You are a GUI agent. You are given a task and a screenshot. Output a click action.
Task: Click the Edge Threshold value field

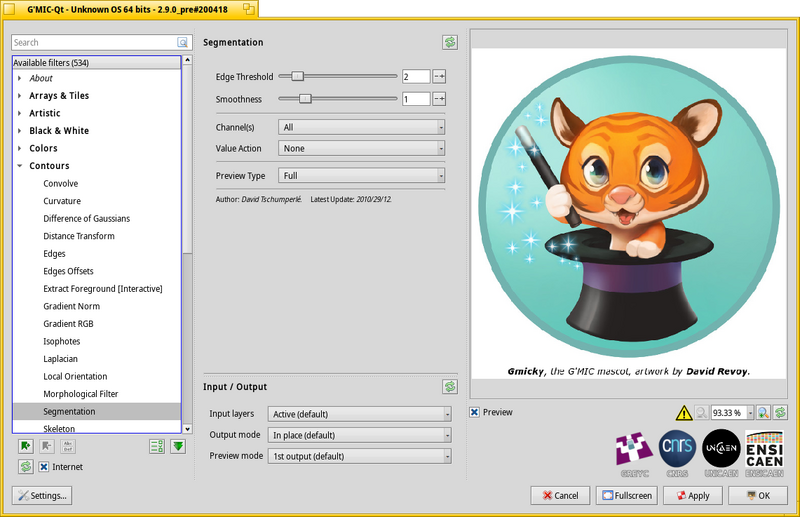416,77
